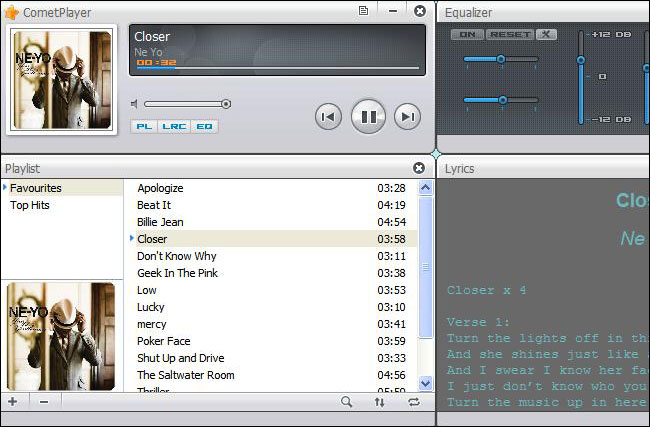Open the Top Hits playlist

(x=30, y=205)
